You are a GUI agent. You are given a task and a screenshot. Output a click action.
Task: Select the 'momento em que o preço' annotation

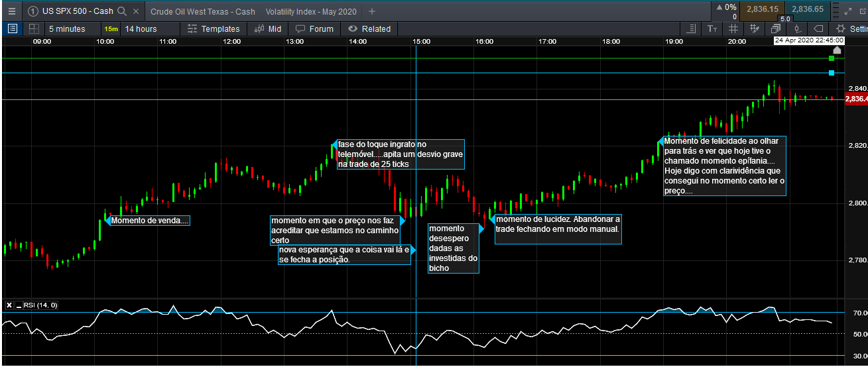[336, 230]
